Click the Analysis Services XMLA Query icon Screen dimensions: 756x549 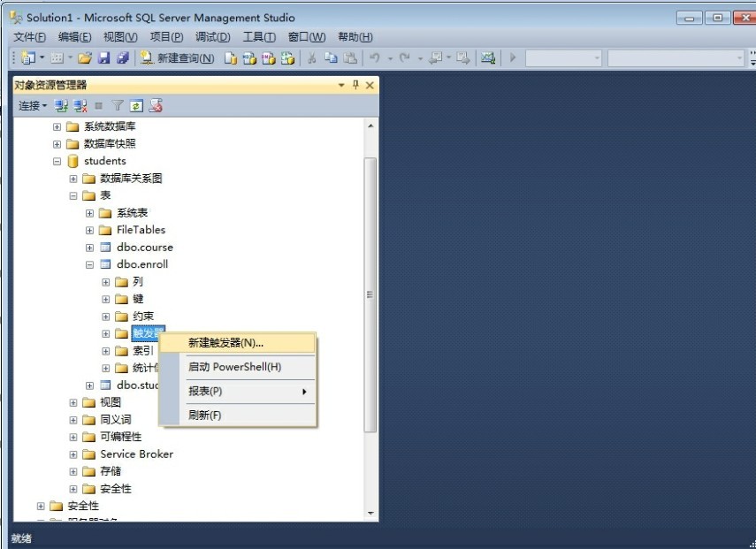[x=287, y=58]
